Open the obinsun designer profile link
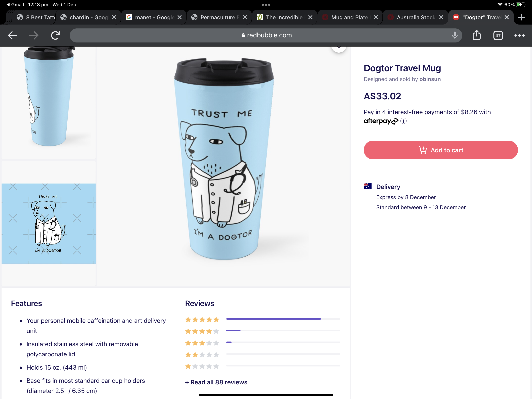Image resolution: width=532 pixels, height=399 pixels. click(x=430, y=79)
